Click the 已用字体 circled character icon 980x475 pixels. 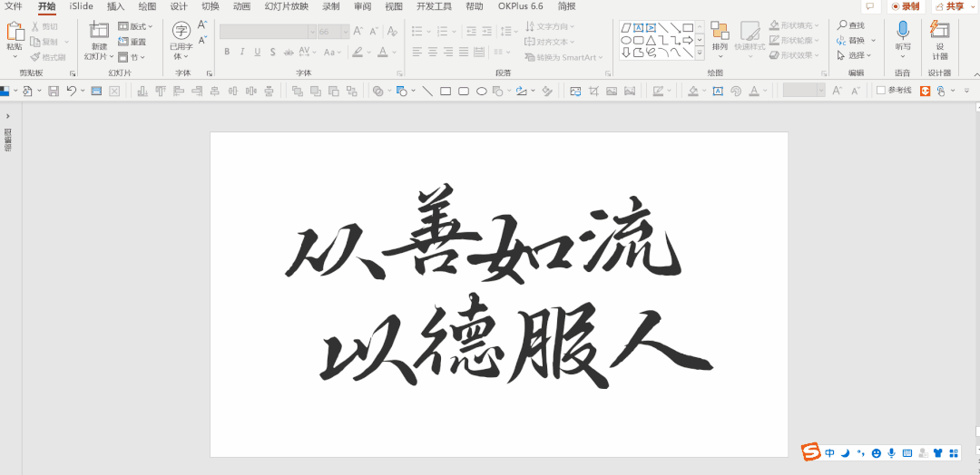click(x=181, y=30)
